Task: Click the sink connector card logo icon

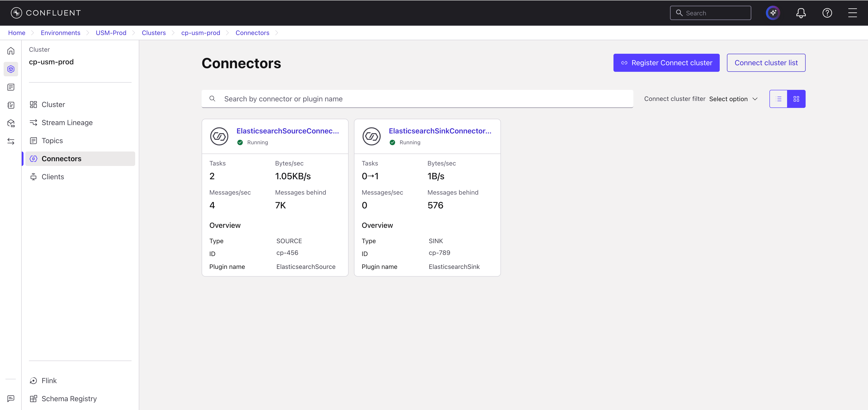Action: point(371,136)
